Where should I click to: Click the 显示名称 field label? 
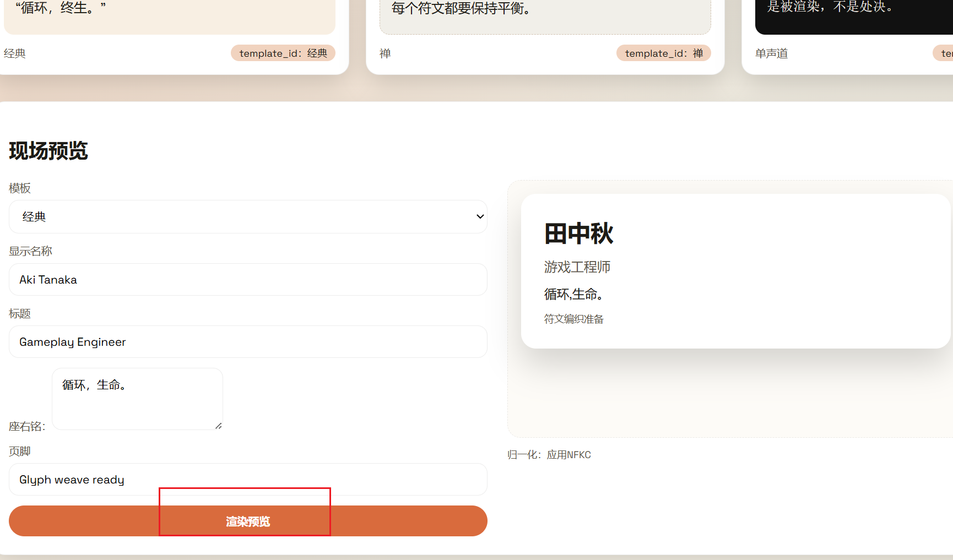click(x=30, y=251)
